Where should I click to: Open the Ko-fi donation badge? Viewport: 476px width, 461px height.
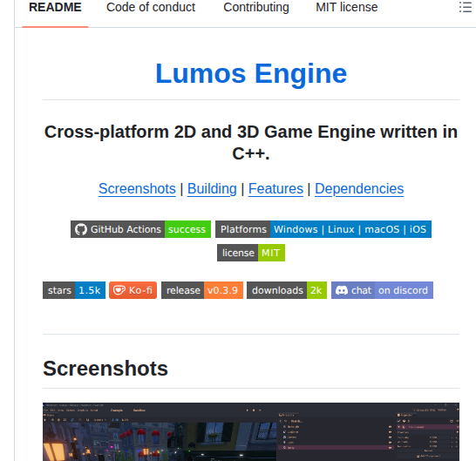click(x=133, y=290)
